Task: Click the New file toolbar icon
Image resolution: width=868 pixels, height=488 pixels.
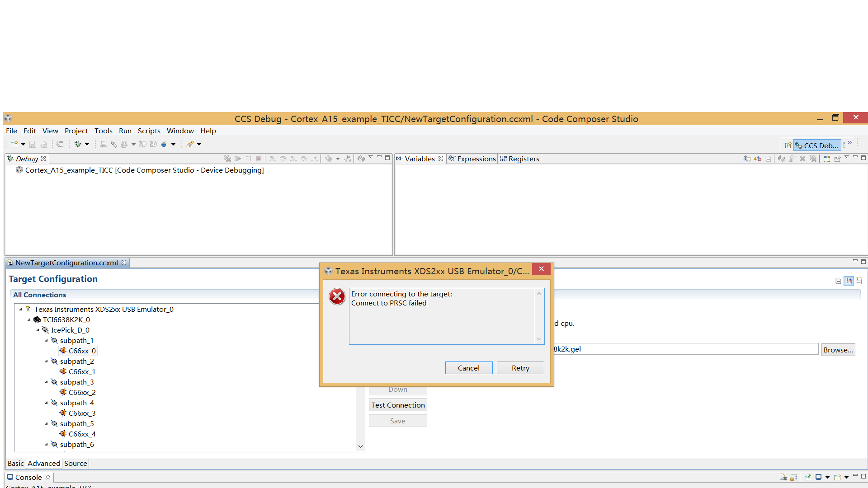Action: tap(14, 145)
